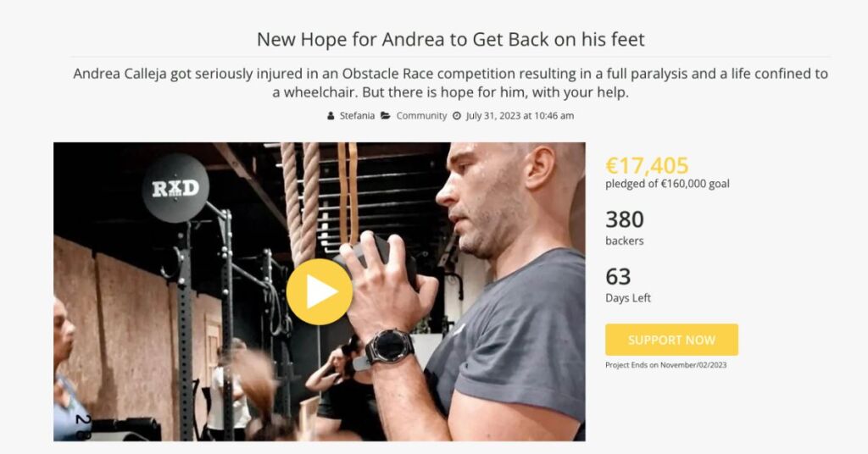Click the campaign title heading
868x454 pixels.
click(451, 39)
